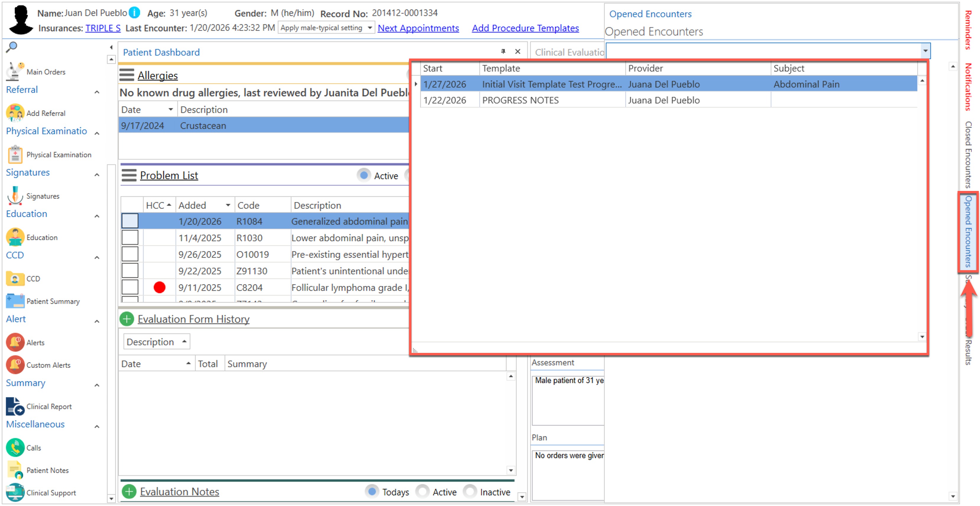Open the Reminders side tab
This screenshot has width=980, height=506.
(968, 30)
